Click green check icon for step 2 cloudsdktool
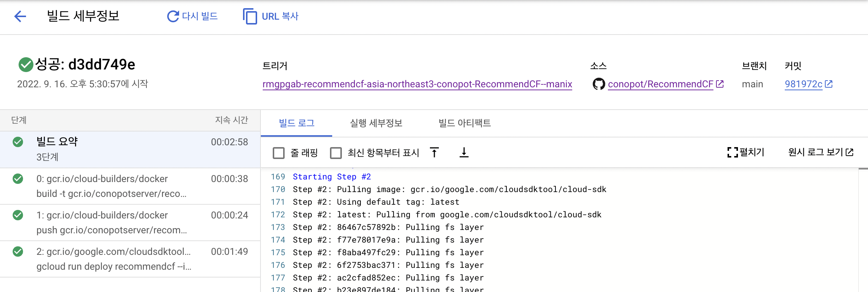The image size is (868, 292). coord(18,252)
